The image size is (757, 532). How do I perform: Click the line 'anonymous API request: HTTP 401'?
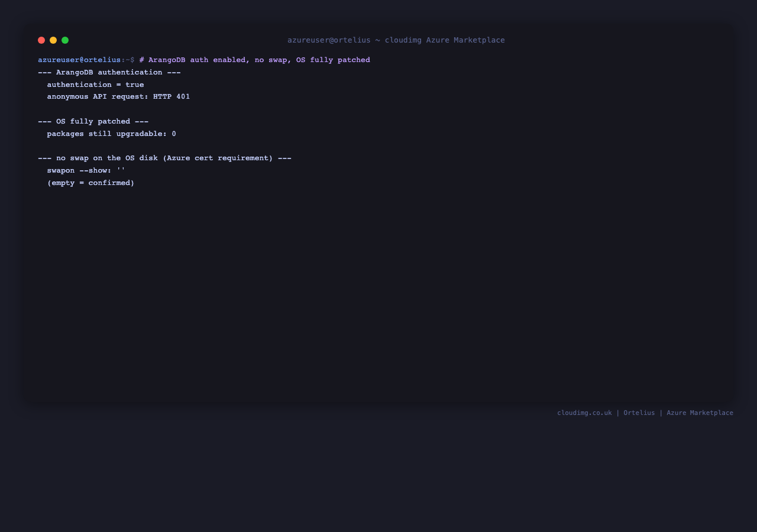pyautogui.click(x=119, y=97)
